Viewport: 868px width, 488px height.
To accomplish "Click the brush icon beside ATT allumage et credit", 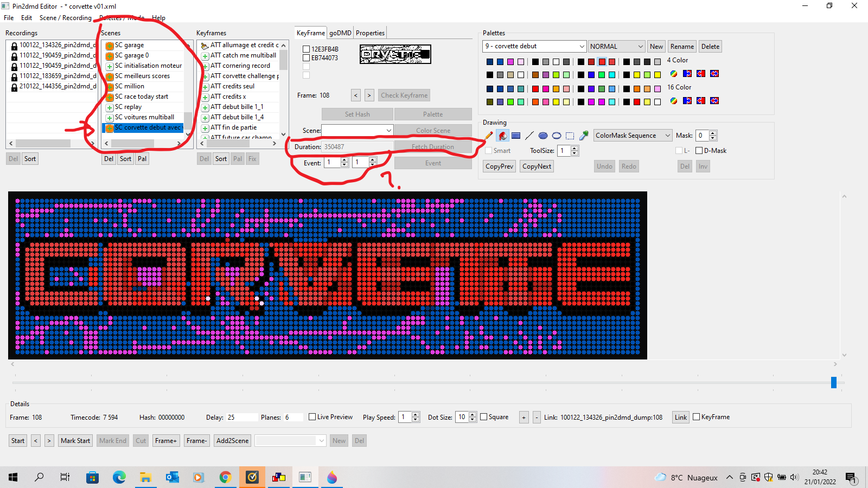I will tap(205, 46).
